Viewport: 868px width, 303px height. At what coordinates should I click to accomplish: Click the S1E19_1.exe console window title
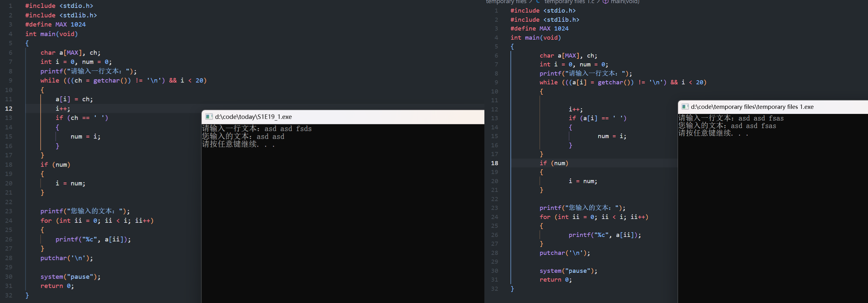[x=254, y=117]
